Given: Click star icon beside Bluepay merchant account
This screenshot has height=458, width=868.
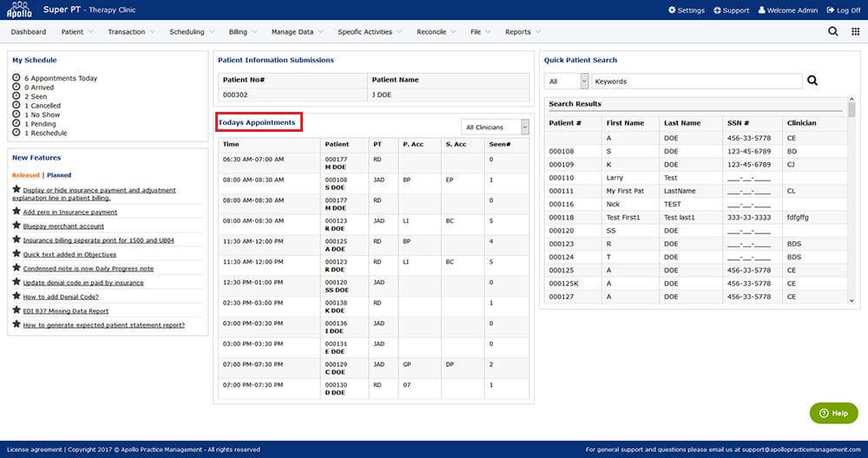Looking at the screenshot, I should click(16, 226).
